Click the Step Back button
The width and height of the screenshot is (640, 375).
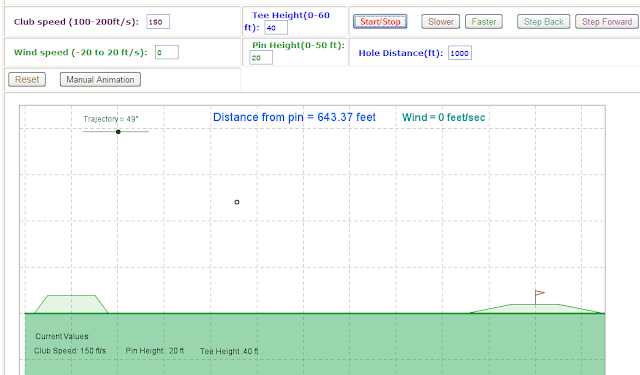click(543, 22)
